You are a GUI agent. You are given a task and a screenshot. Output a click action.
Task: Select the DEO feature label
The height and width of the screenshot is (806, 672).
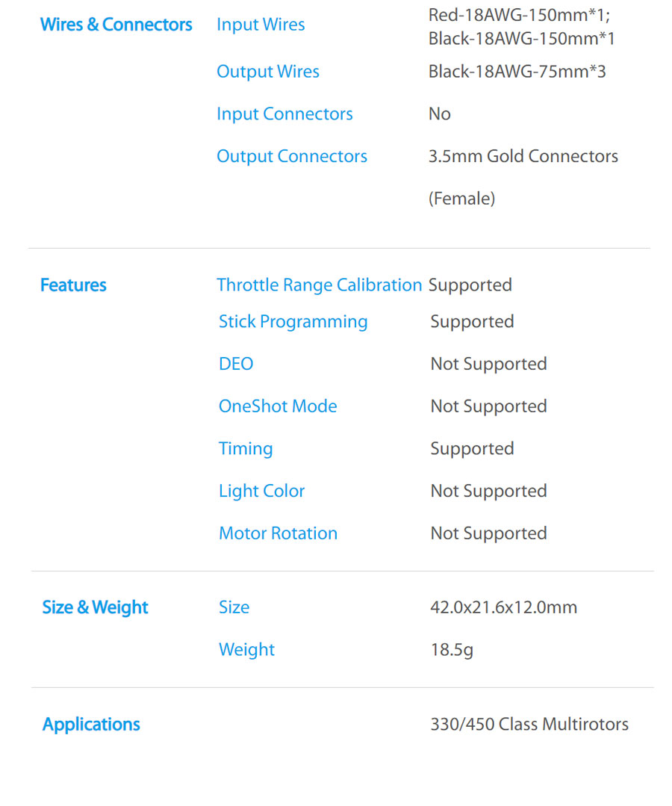point(236,364)
